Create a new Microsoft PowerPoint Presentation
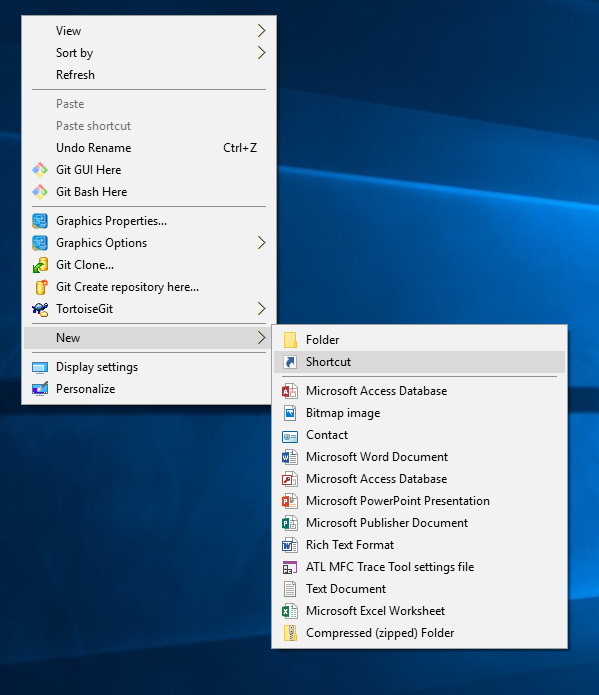This screenshot has height=695, width=599. pos(419,501)
